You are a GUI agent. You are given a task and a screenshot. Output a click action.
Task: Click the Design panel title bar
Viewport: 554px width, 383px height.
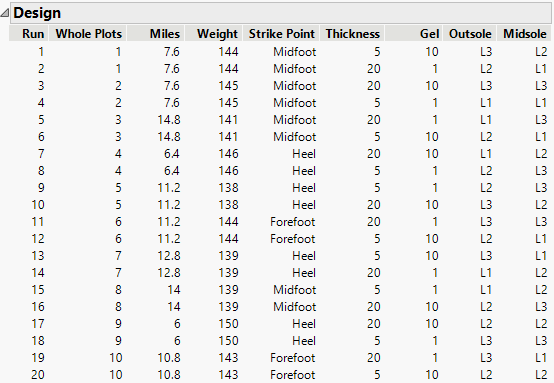click(281, 13)
